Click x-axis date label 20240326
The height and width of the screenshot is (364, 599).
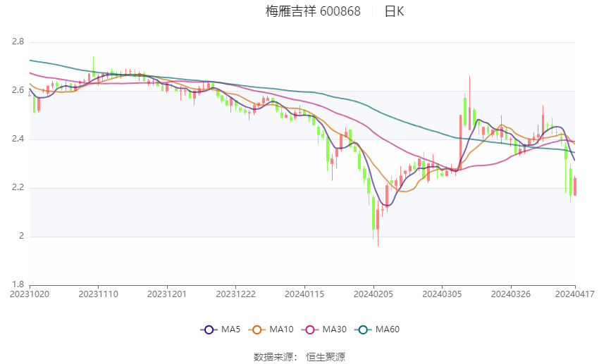pyautogui.click(x=511, y=294)
